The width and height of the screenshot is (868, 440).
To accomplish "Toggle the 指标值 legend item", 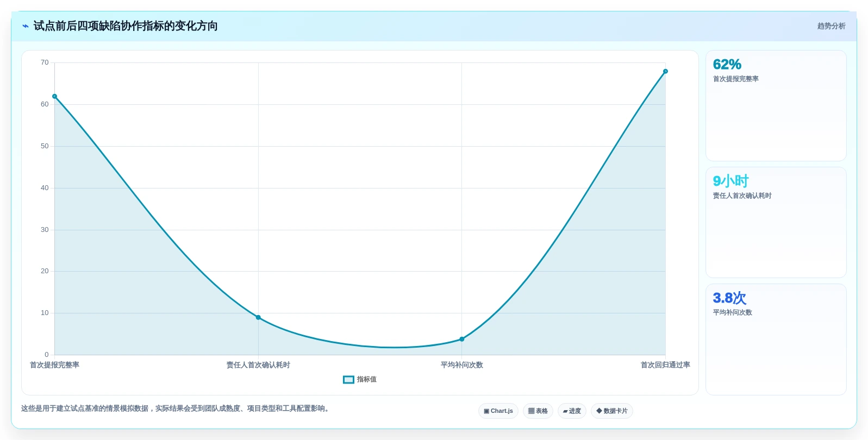I will point(360,380).
